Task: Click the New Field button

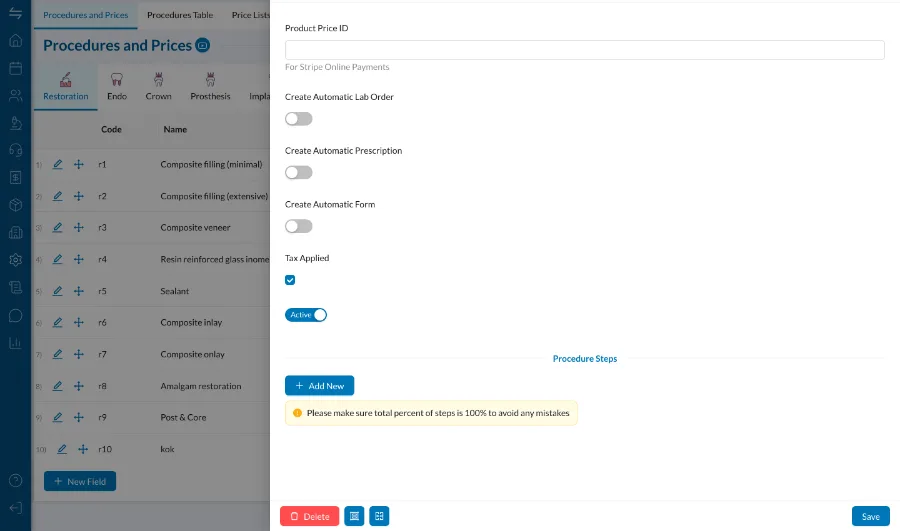Action: (80, 481)
